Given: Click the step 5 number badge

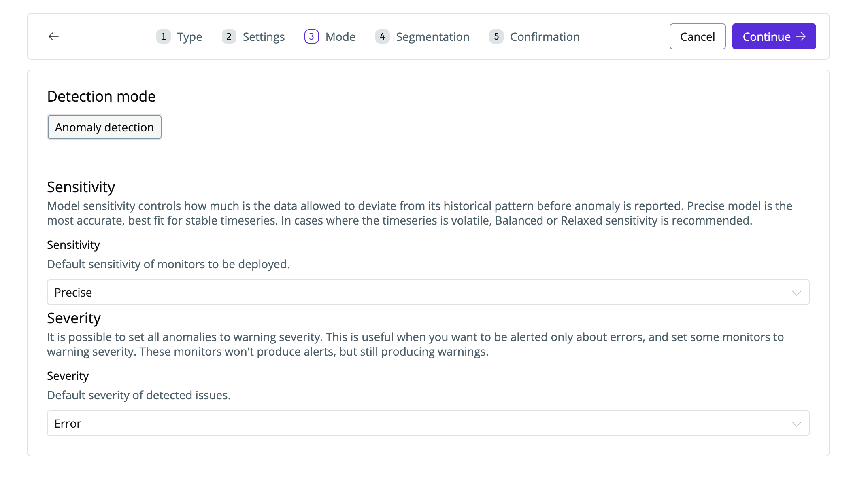Looking at the screenshot, I should pos(496,36).
